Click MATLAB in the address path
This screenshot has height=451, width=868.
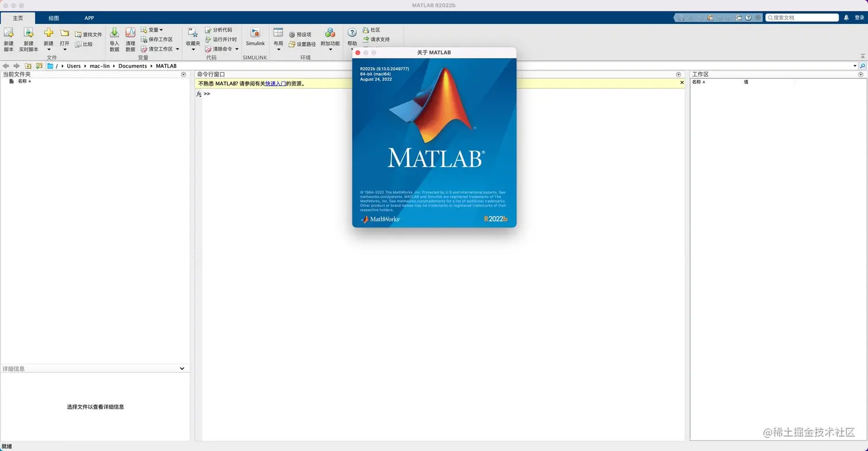click(166, 66)
